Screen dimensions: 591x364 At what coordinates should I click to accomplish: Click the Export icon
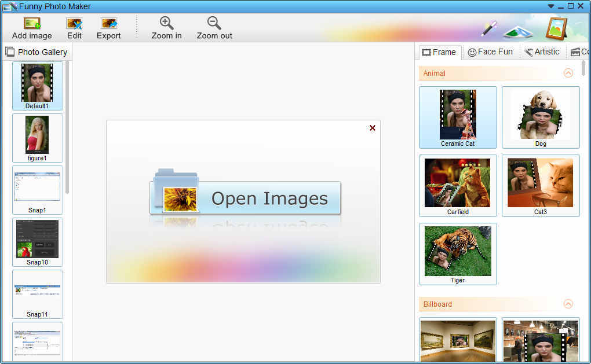(109, 23)
